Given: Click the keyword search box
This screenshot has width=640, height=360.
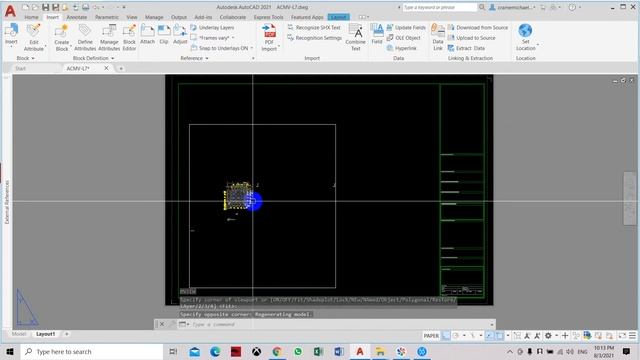Looking at the screenshot, I should 440,7.
